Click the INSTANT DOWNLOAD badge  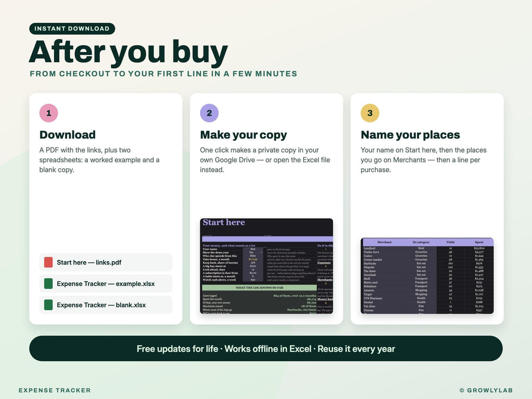tap(72, 29)
